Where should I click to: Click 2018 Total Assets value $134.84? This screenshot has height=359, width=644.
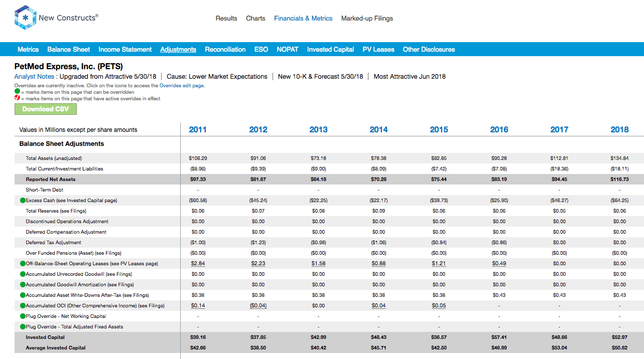[619, 158]
